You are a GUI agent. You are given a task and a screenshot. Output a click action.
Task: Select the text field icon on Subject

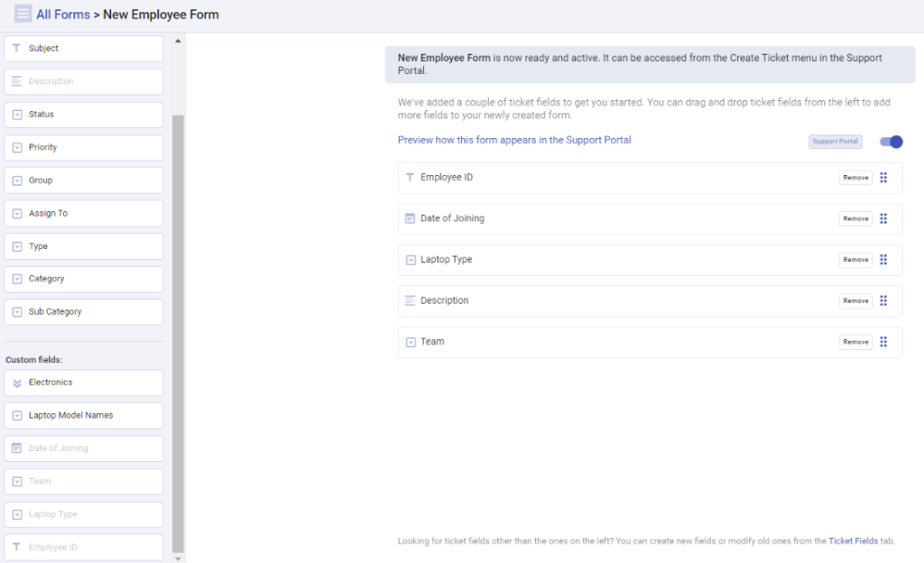[x=18, y=48]
